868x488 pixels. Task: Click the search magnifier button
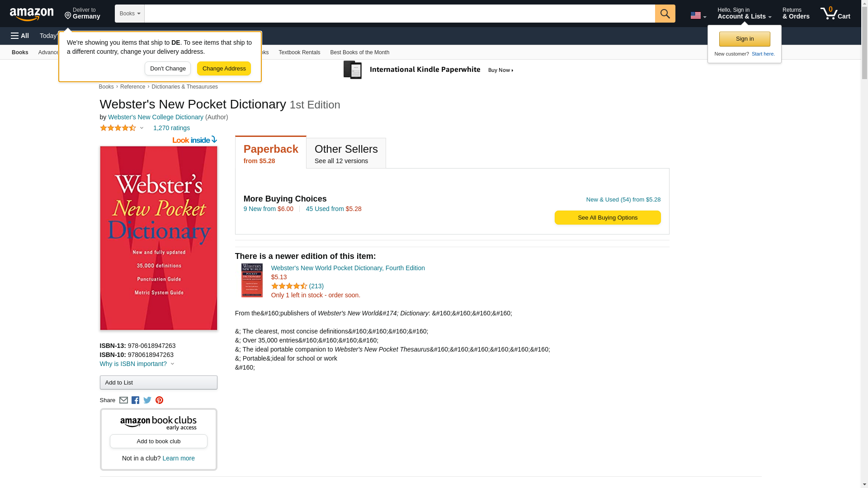(665, 14)
